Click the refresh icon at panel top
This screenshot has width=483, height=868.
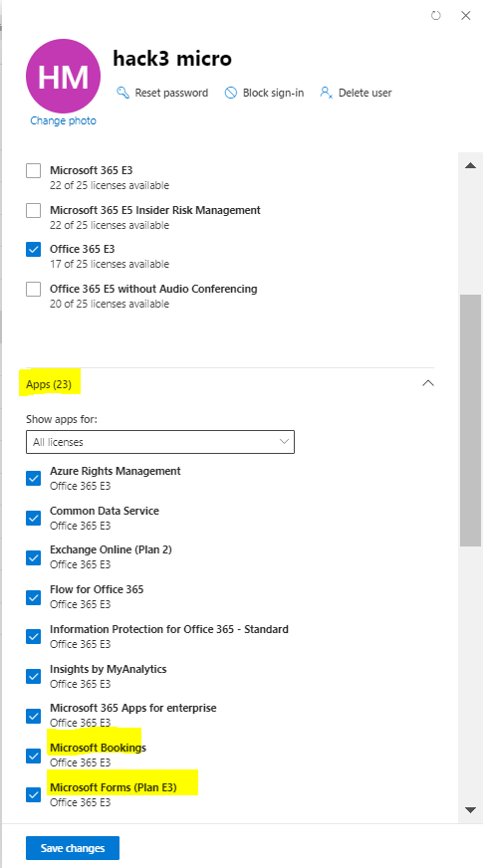tap(436, 16)
